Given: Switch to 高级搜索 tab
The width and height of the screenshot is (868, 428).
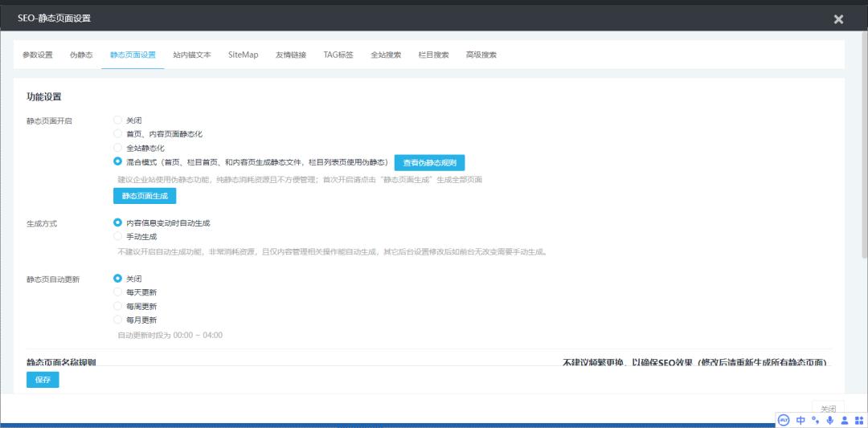Looking at the screenshot, I should point(481,55).
